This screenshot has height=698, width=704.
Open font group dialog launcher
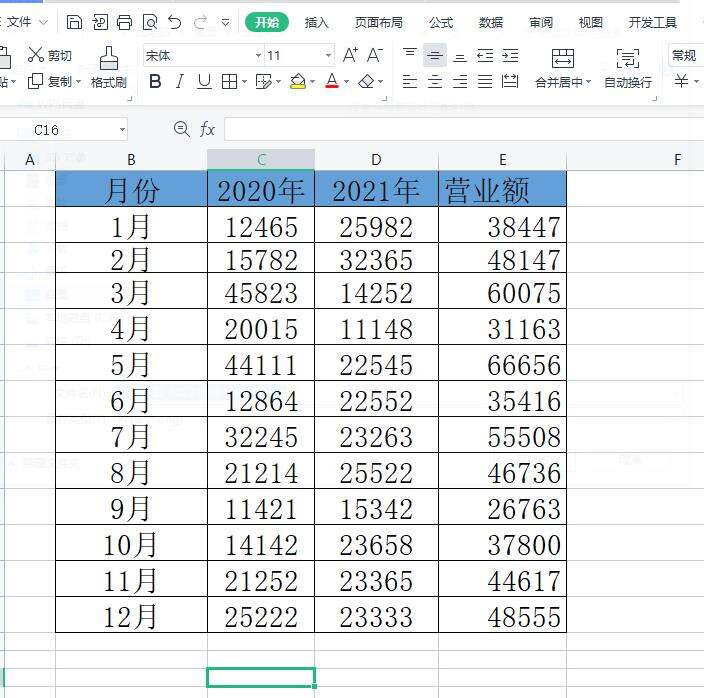[x=385, y=97]
